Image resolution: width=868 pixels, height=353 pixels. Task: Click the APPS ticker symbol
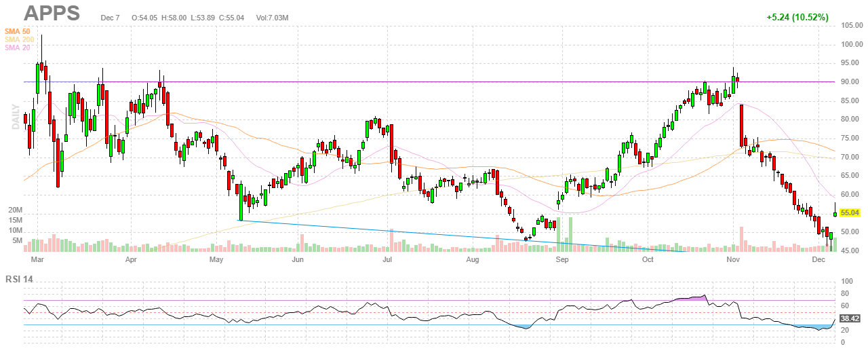click(x=52, y=13)
